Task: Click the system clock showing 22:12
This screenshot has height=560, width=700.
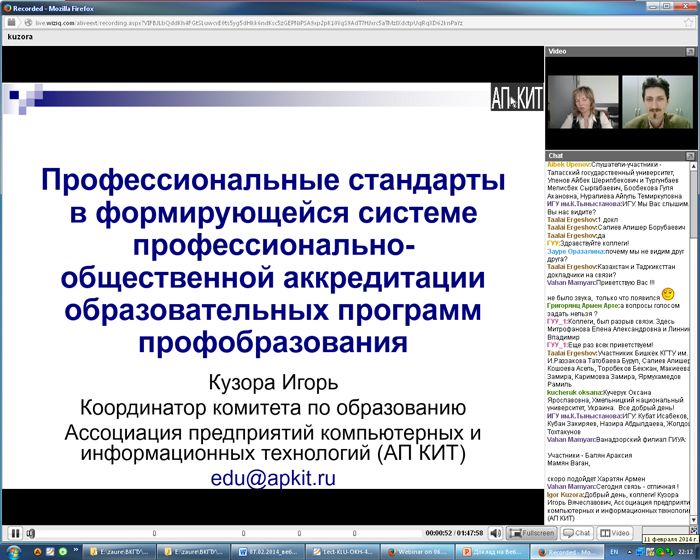Action: [686, 552]
